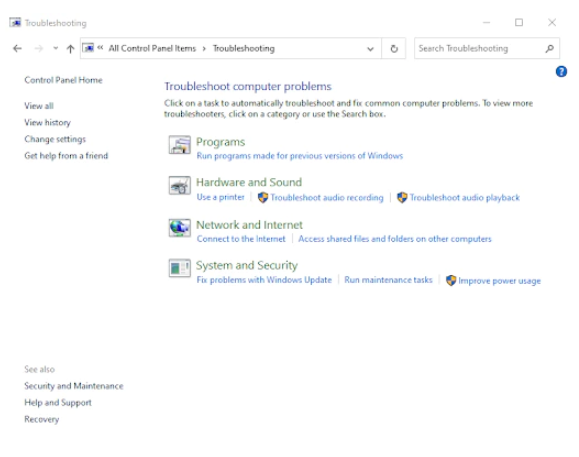The height and width of the screenshot is (457, 579).
Task: Select the Troubleshooting breadcrumb
Action: pyautogui.click(x=244, y=48)
